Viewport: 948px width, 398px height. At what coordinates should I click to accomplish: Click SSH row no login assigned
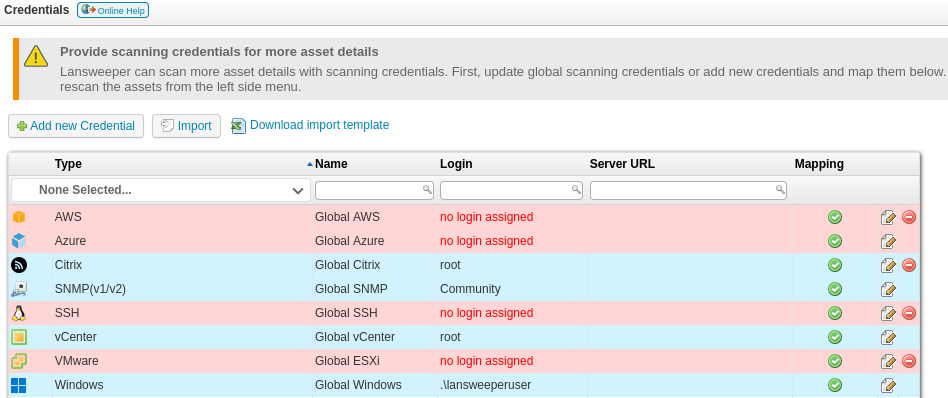(x=487, y=313)
